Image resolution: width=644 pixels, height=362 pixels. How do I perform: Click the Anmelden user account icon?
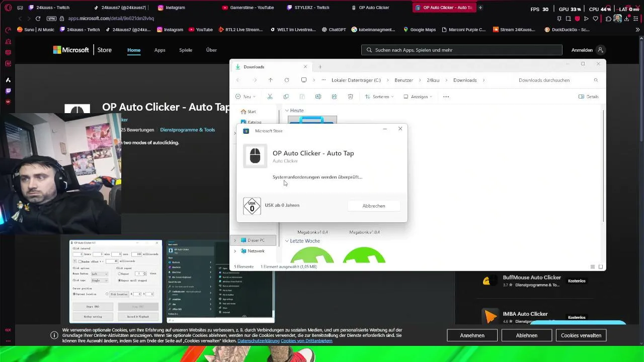point(600,50)
